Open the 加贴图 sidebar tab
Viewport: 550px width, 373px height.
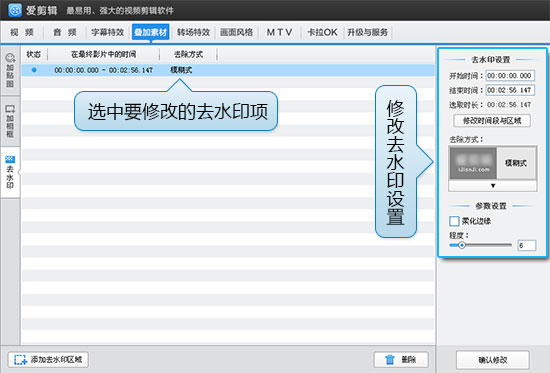(10, 70)
